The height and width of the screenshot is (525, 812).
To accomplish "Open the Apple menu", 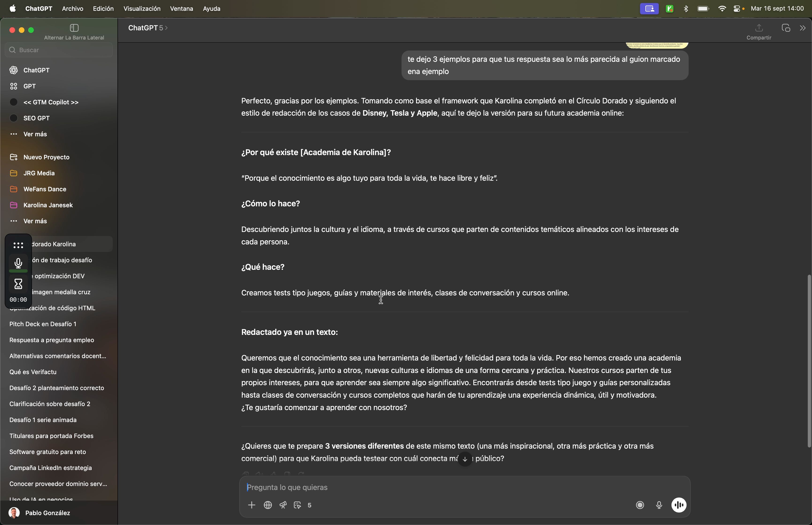I will coord(13,9).
